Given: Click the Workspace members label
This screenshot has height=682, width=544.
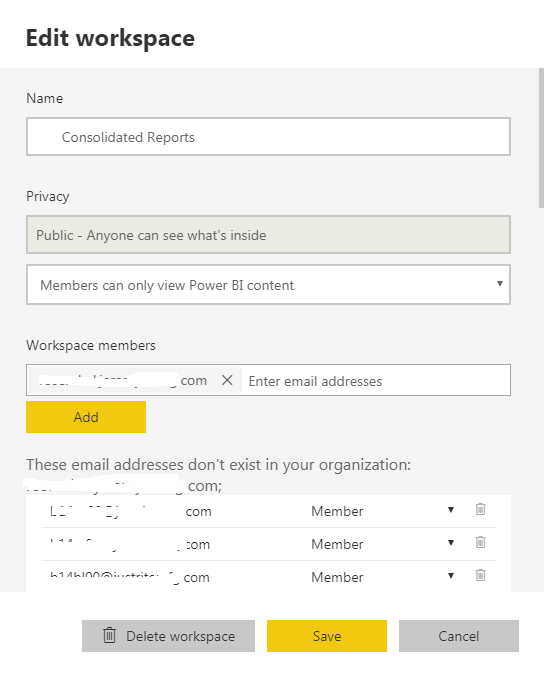Looking at the screenshot, I should click(91, 345).
